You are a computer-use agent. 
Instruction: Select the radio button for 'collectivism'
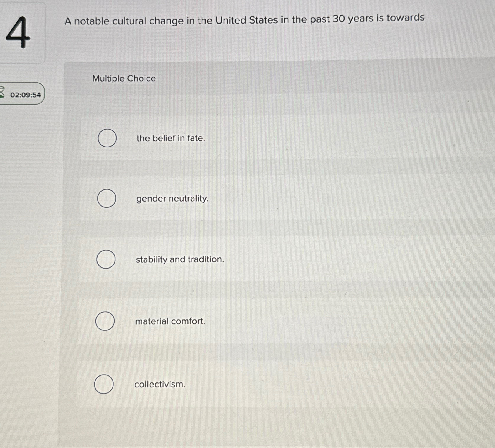[103, 384]
